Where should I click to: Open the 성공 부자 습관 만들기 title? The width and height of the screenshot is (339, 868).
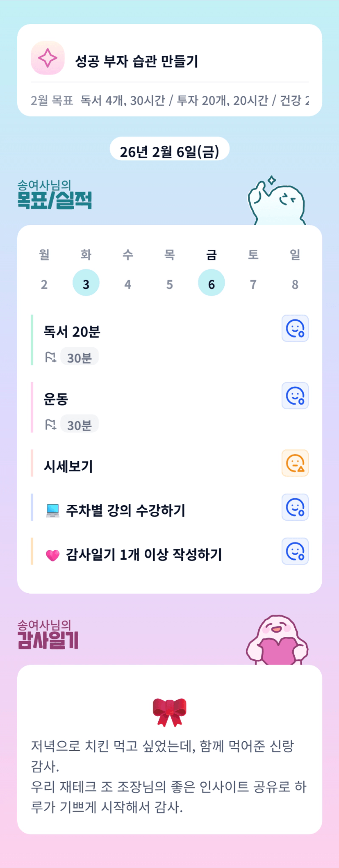137,61
